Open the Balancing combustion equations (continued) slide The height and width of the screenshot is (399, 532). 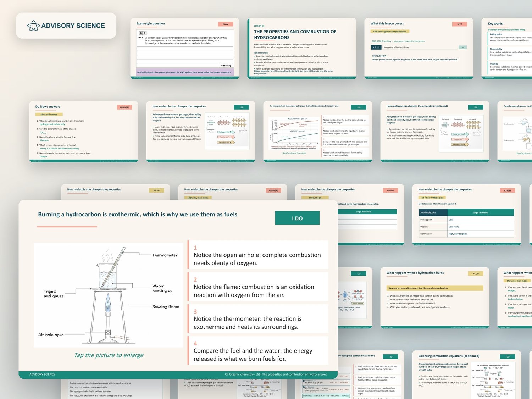467,375
